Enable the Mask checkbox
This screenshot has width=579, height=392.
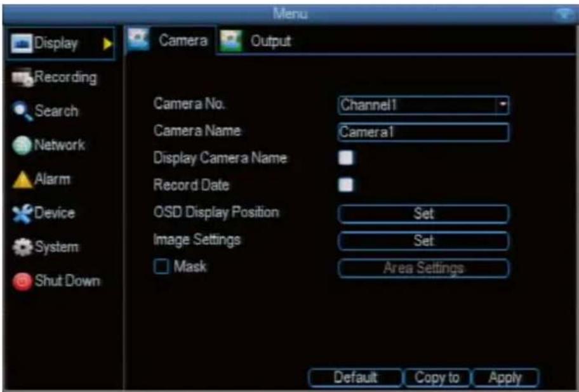tap(161, 266)
